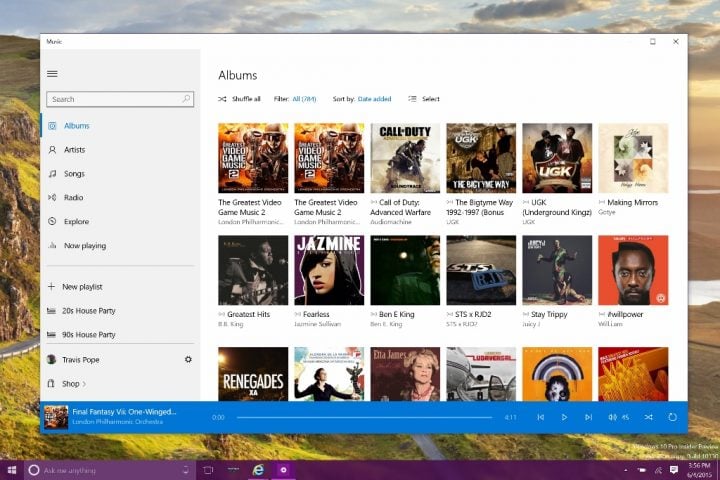Open the Renegades album cover
This screenshot has width=720, height=480.
[253, 374]
